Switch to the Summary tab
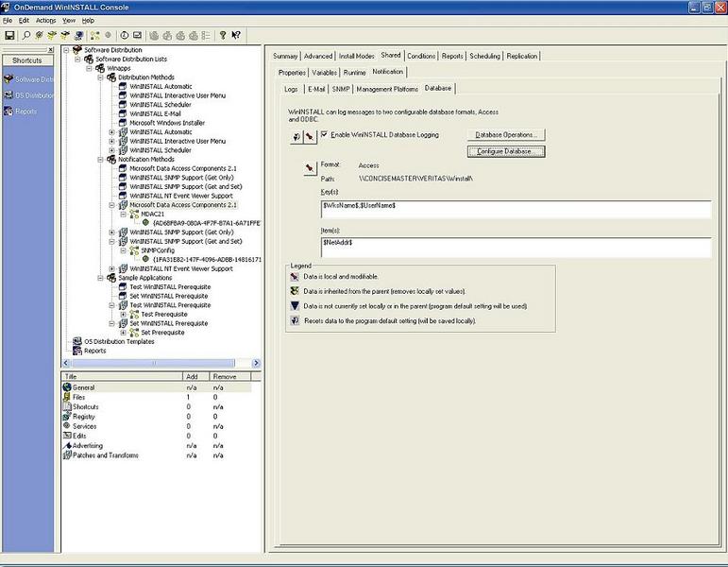728x567 pixels. (285, 56)
